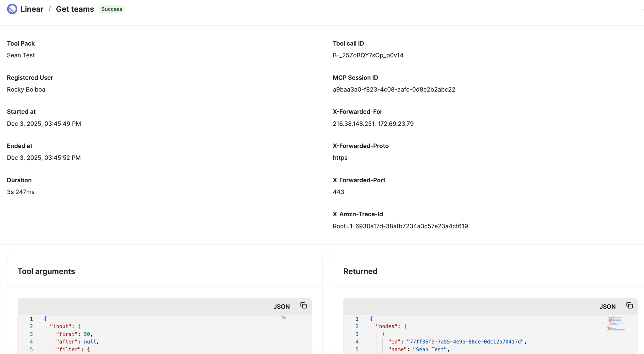The width and height of the screenshot is (644, 354).
Task: Click the Tool call ID value
Action: click(368, 55)
